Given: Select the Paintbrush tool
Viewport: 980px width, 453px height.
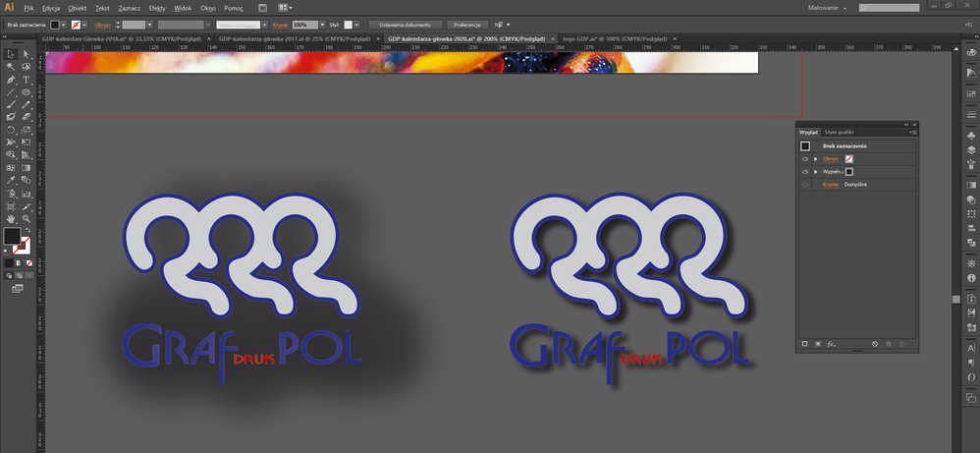Looking at the screenshot, I should click(x=11, y=104).
